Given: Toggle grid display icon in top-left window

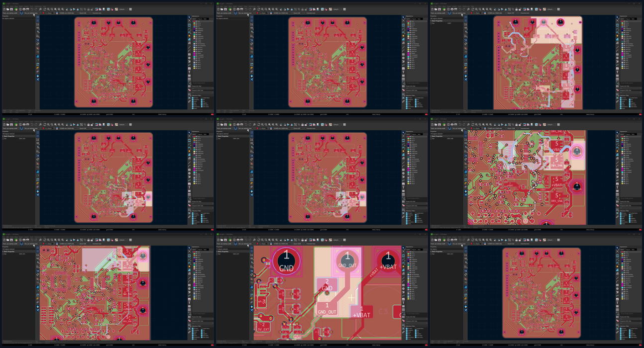Looking at the screenshot, I should [x=37, y=17].
